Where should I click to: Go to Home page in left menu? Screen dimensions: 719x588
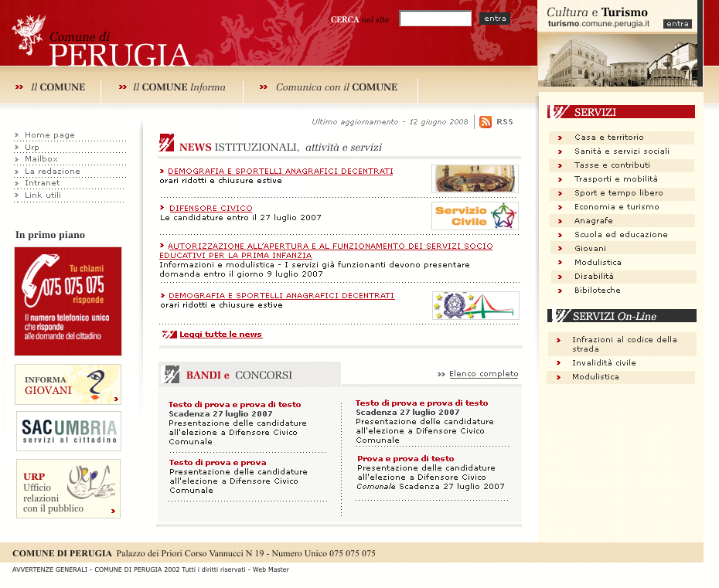pyautogui.click(x=49, y=134)
